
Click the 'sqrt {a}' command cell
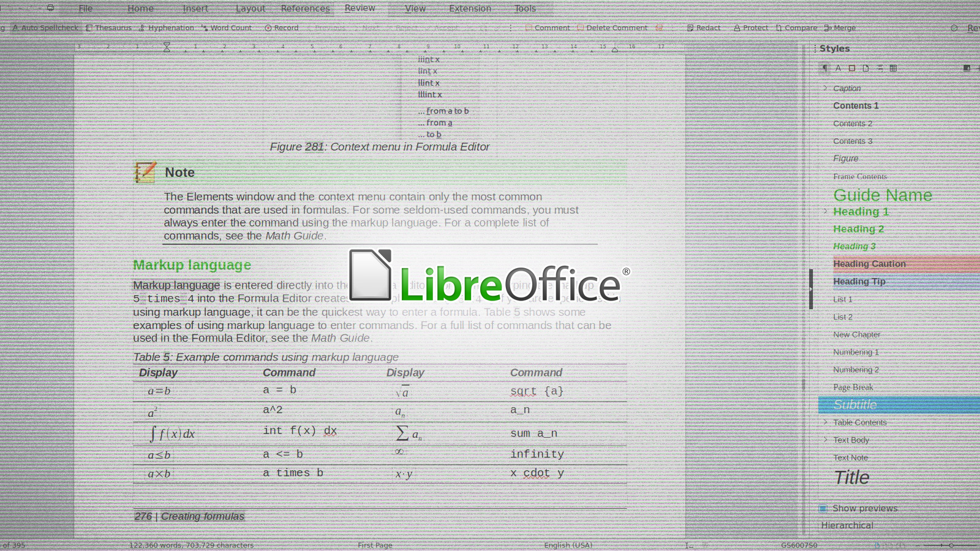click(x=537, y=391)
